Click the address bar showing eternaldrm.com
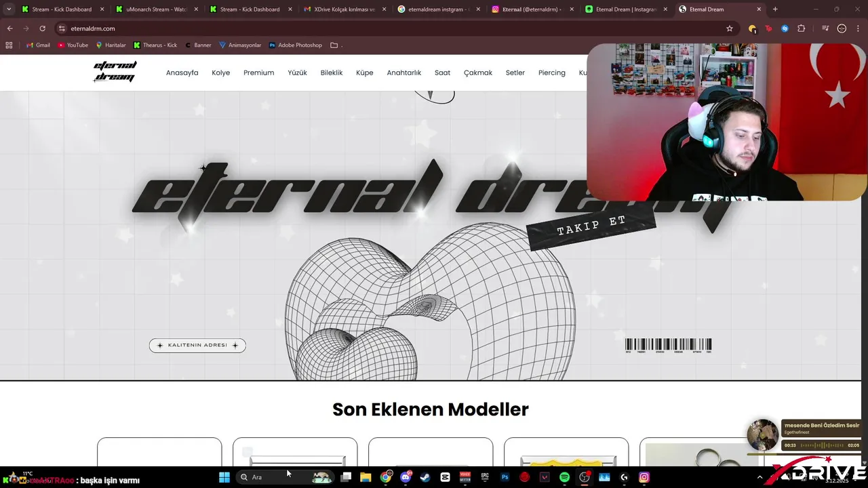The width and height of the screenshot is (868, 488). coord(390,28)
